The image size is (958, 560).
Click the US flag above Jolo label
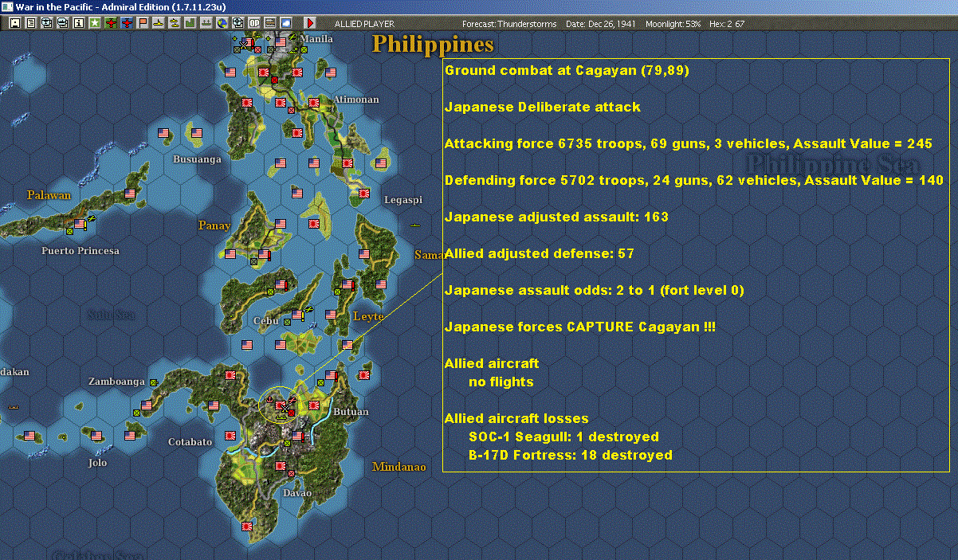pyautogui.click(x=97, y=436)
